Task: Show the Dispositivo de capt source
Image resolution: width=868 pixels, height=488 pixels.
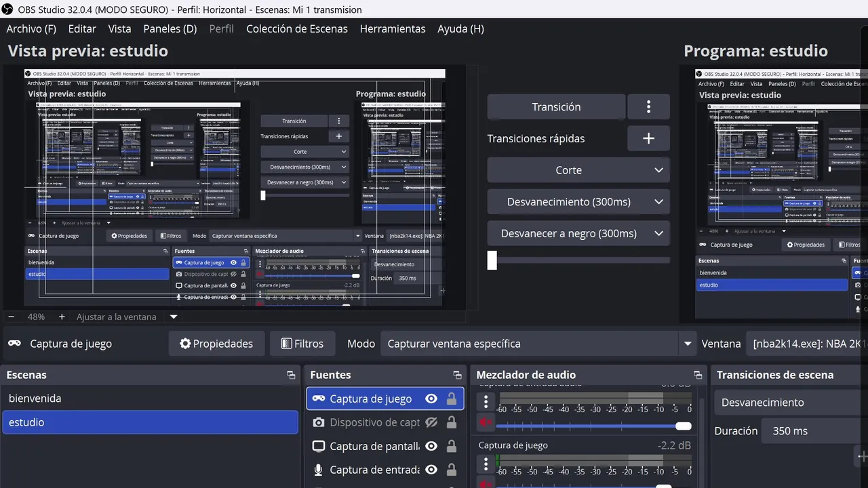Action: [x=431, y=422]
